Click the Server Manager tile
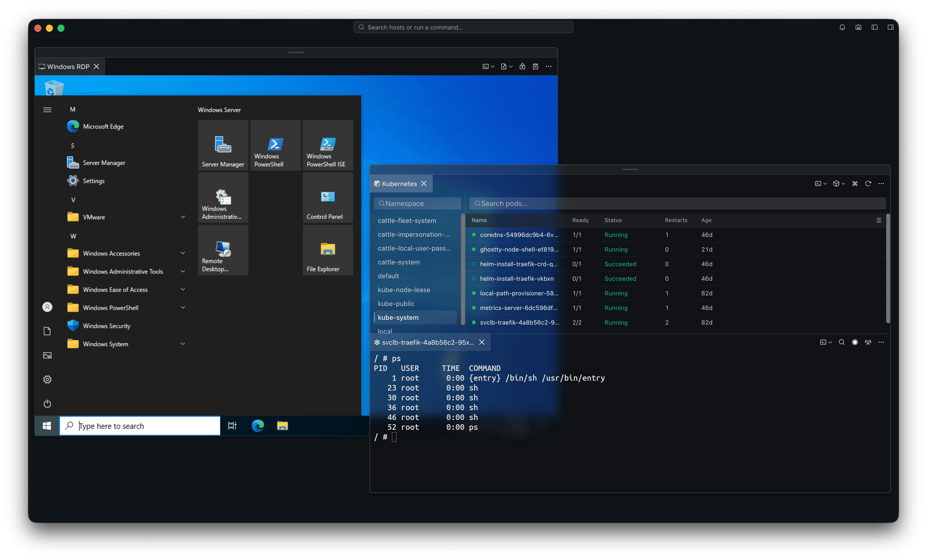Viewport: 927px width, 560px height. (223, 145)
